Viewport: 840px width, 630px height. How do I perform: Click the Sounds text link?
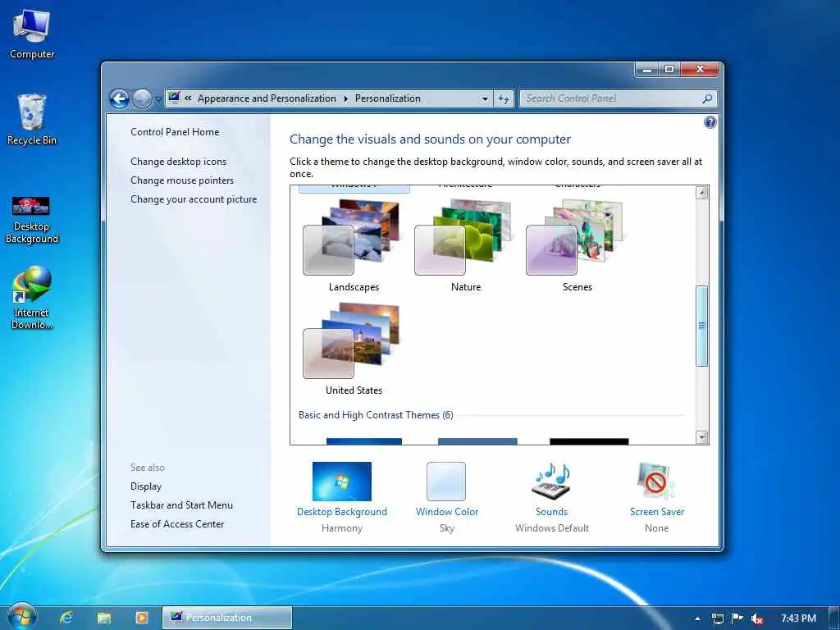[x=552, y=512]
